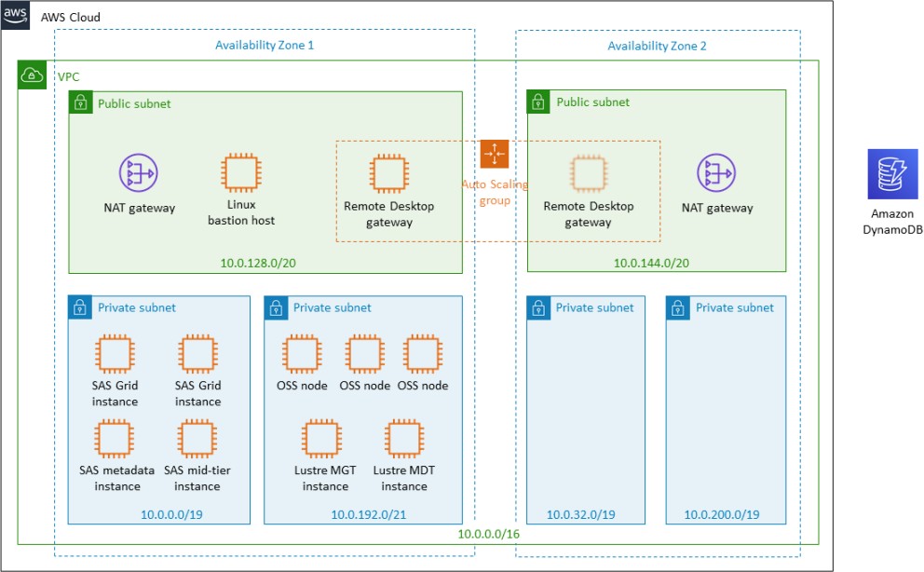Select the 'AWS Cloud' title text
This screenshot has height=572, width=924.
(70, 17)
